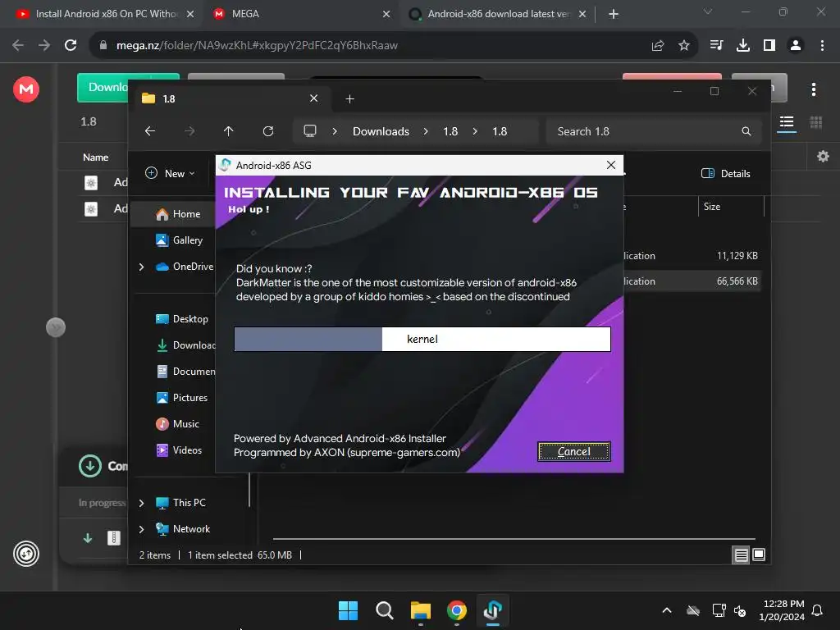Open Windows taskbar search
The height and width of the screenshot is (630, 840).
click(x=384, y=610)
